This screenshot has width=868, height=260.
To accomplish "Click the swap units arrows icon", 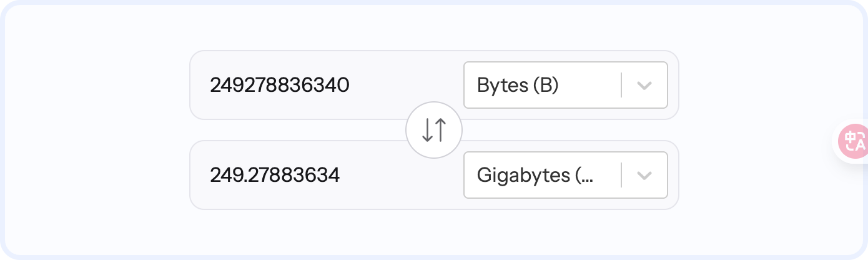I will (x=434, y=130).
